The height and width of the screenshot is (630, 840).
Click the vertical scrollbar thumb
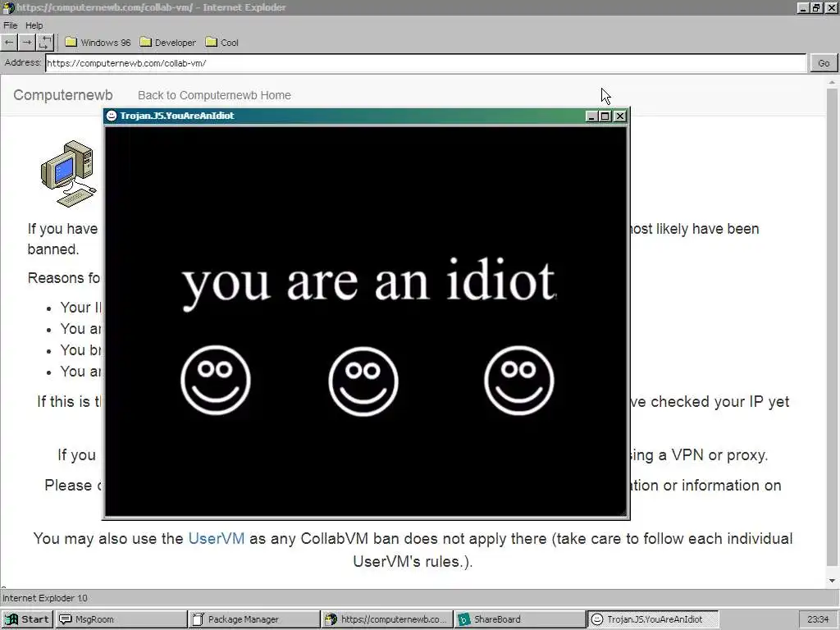pyautogui.click(x=832, y=326)
